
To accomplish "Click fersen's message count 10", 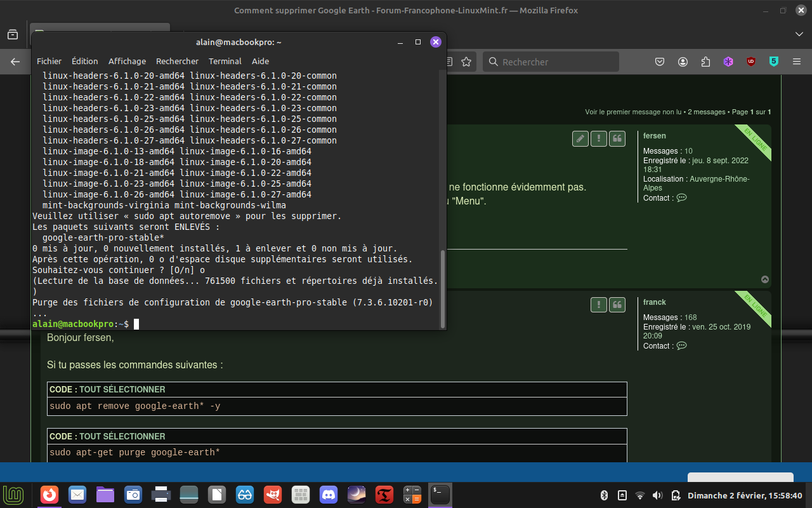I will tap(688, 151).
